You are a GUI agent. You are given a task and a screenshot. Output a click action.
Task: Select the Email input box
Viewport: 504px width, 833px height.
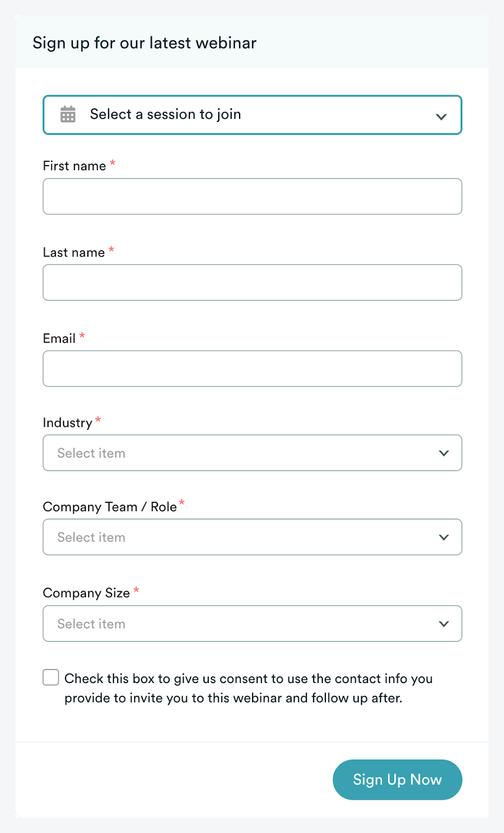252,369
